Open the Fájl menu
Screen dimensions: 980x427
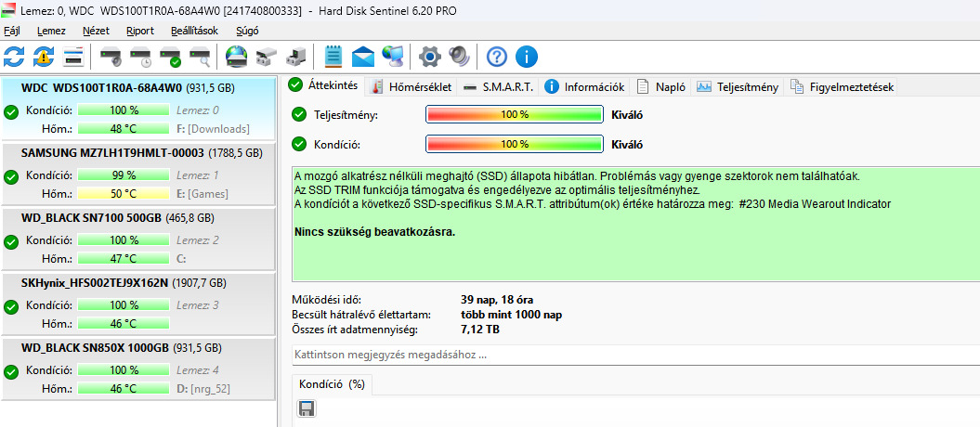(11, 31)
